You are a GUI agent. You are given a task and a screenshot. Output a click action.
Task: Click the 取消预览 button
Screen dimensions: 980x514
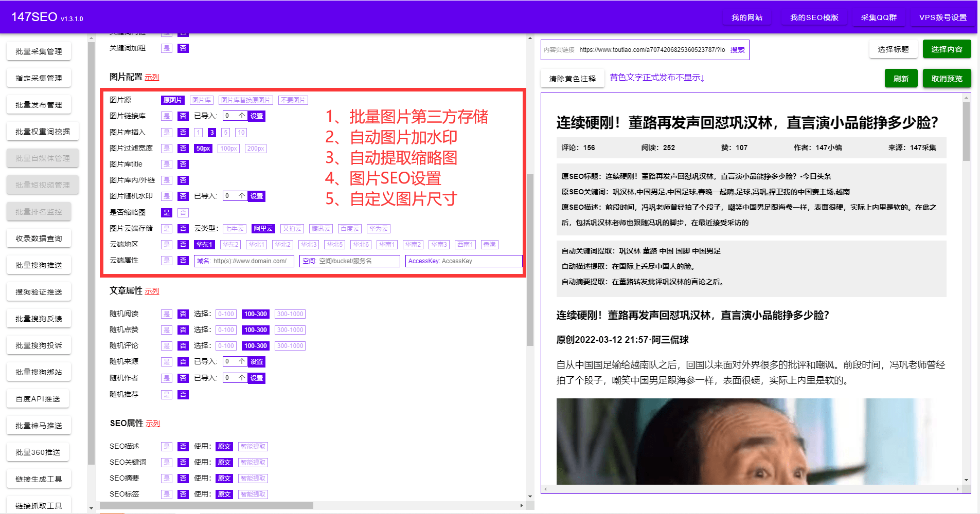point(947,78)
